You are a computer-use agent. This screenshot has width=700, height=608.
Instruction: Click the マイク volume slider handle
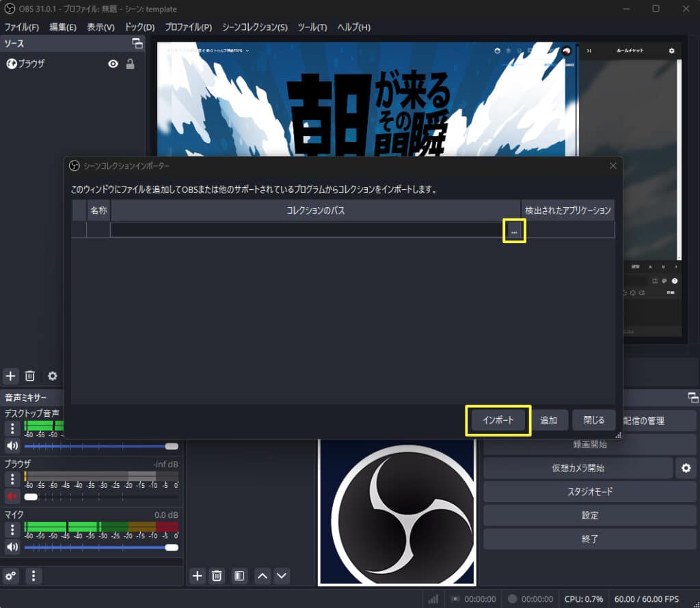(172, 547)
